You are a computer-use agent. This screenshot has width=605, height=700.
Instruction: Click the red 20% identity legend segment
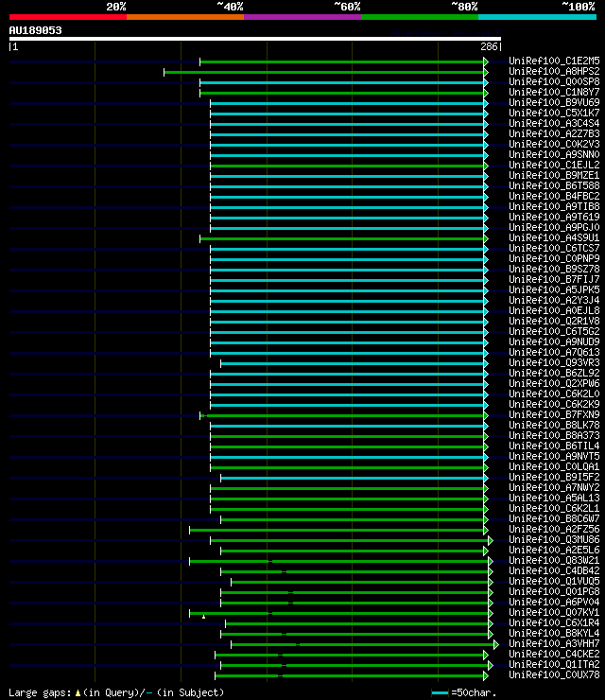[68, 17]
